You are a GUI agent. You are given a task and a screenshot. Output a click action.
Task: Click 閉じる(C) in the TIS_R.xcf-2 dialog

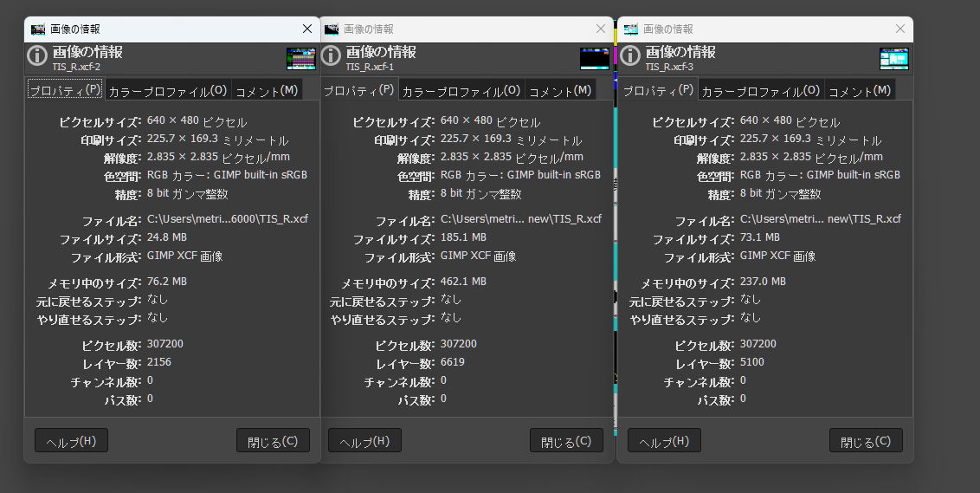point(273,441)
